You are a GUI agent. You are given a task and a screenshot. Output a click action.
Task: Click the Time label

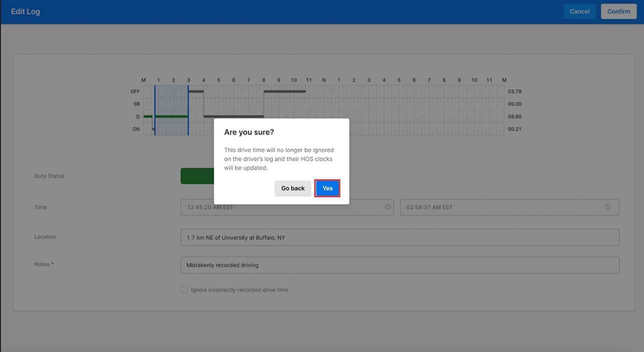(41, 207)
